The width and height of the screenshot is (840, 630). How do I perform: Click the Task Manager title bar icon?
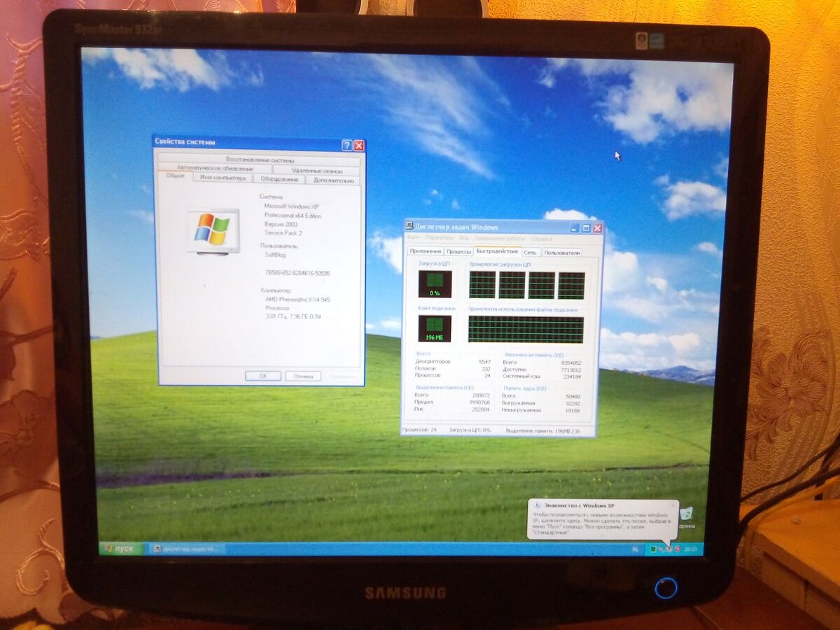tap(409, 227)
